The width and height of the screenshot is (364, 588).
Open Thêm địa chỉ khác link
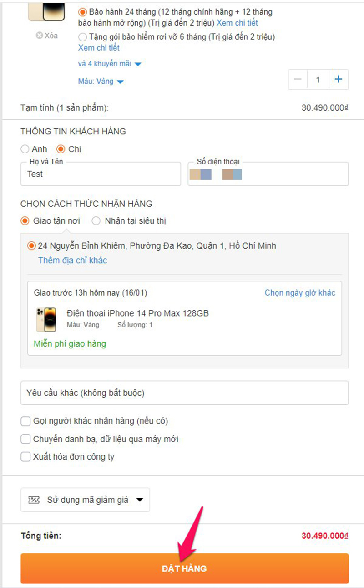coord(72,261)
